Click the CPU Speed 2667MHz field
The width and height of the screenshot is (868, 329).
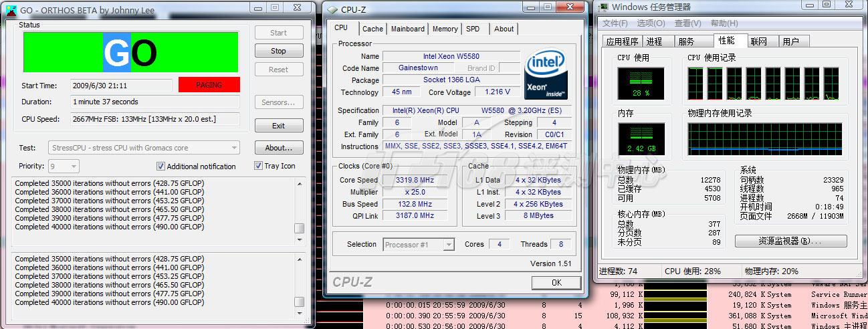point(155,119)
